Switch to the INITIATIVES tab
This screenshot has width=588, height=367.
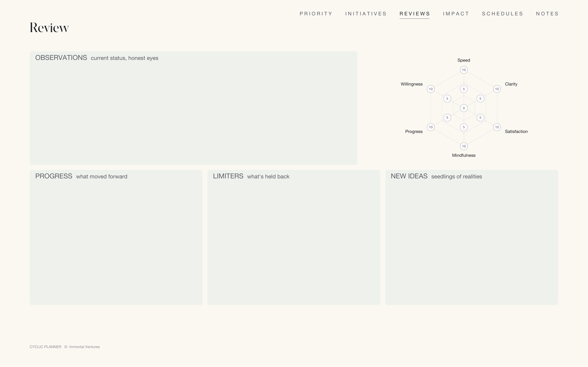pos(366,14)
